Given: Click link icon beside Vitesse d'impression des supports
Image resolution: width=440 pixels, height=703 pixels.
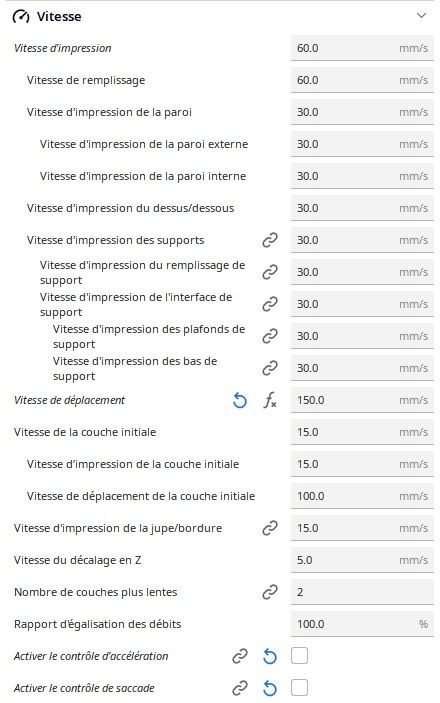Looking at the screenshot, I should click(x=270, y=240).
